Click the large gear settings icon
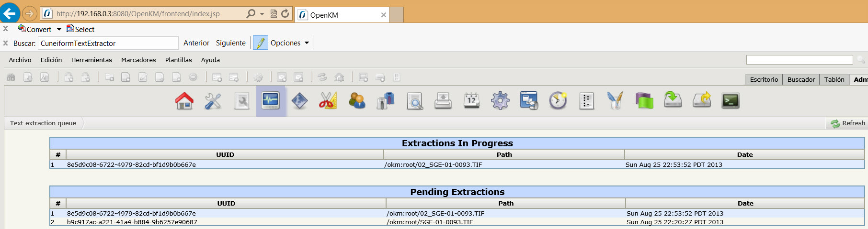The width and height of the screenshot is (868, 229). pyautogui.click(x=501, y=101)
